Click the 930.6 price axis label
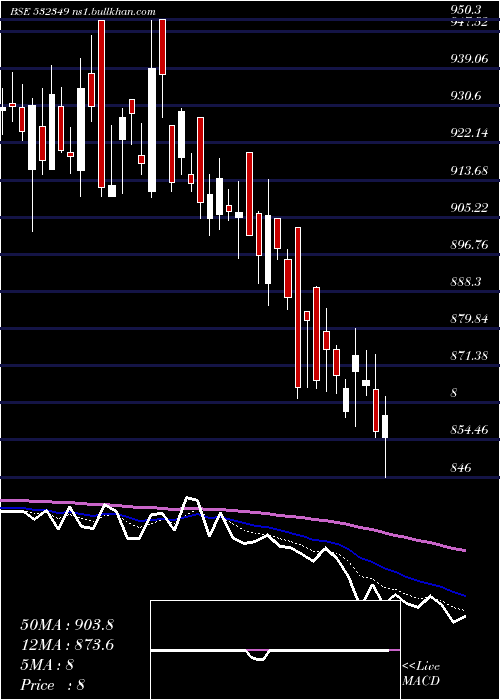This screenshot has width=500, height=700. [469, 96]
